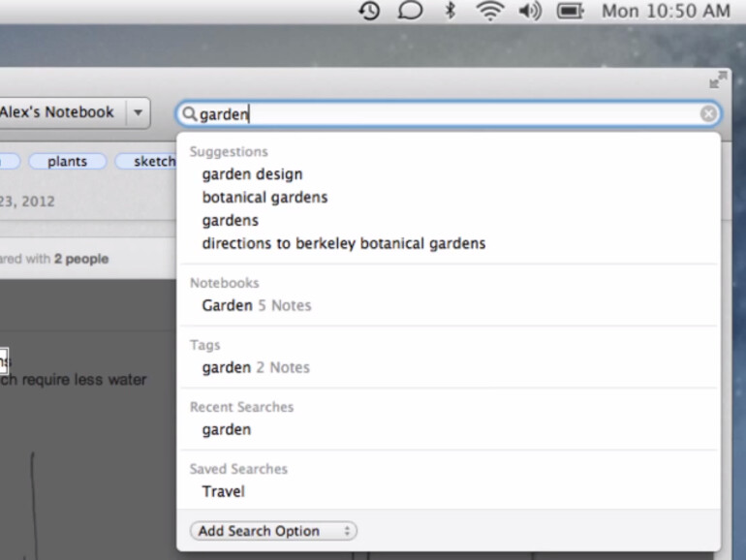Select the "garden design" suggestion
Image resolution: width=746 pixels, height=560 pixels.
252,174
